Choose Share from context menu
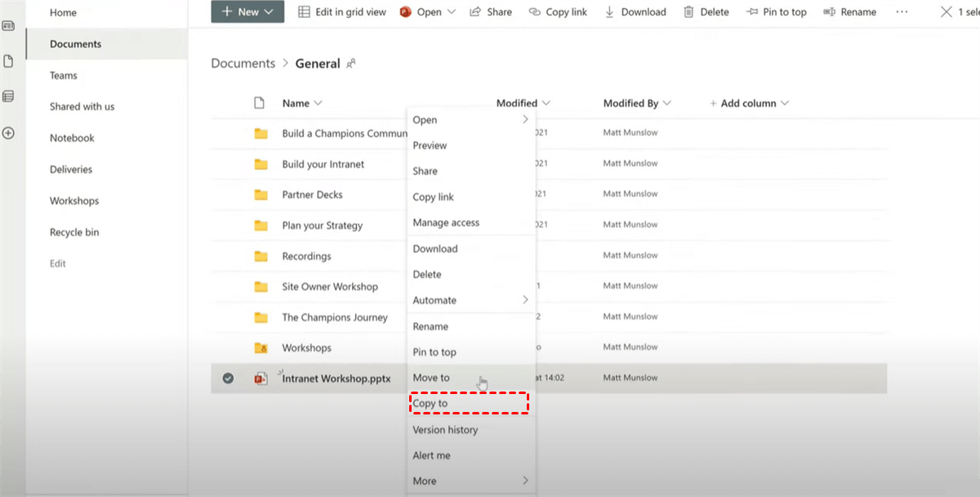980x497 pixels. pos(425,171)
